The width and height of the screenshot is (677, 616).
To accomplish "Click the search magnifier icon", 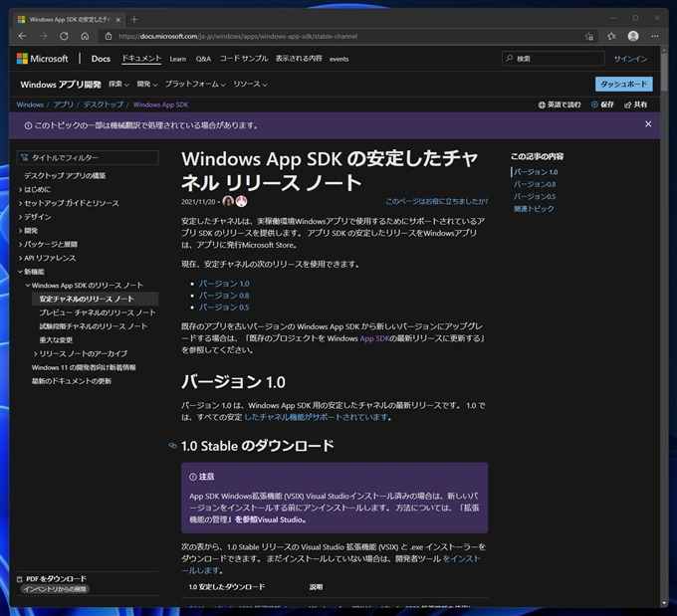I will [510, 59].
